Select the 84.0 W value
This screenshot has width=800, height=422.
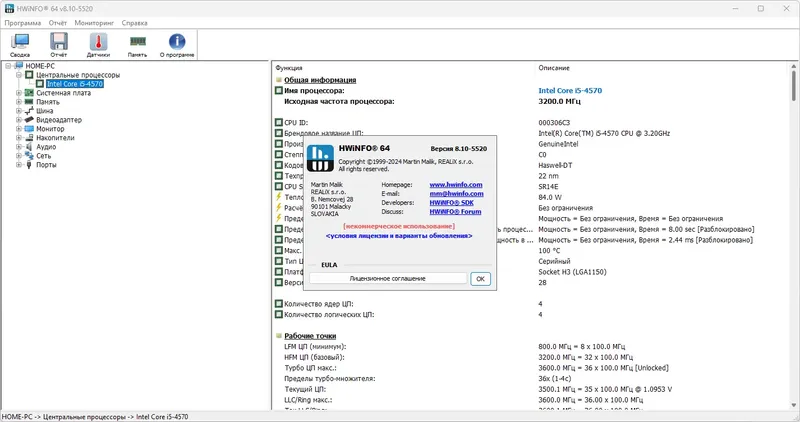[x=550, y=197]
